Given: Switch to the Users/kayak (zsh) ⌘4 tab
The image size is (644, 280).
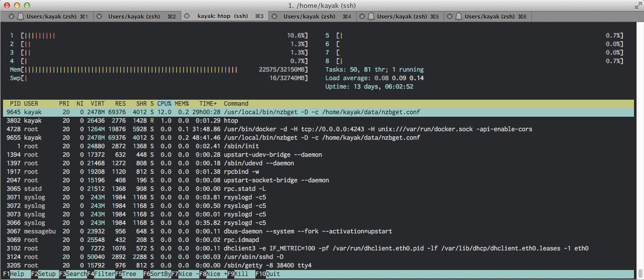Looking at the screenshot, I should point(311,17).
